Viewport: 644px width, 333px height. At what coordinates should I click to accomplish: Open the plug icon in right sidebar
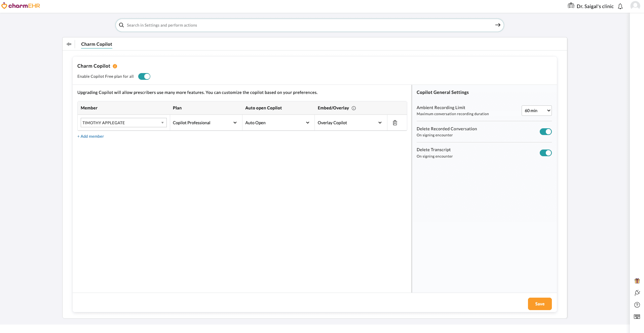click(x=637, y=293)
